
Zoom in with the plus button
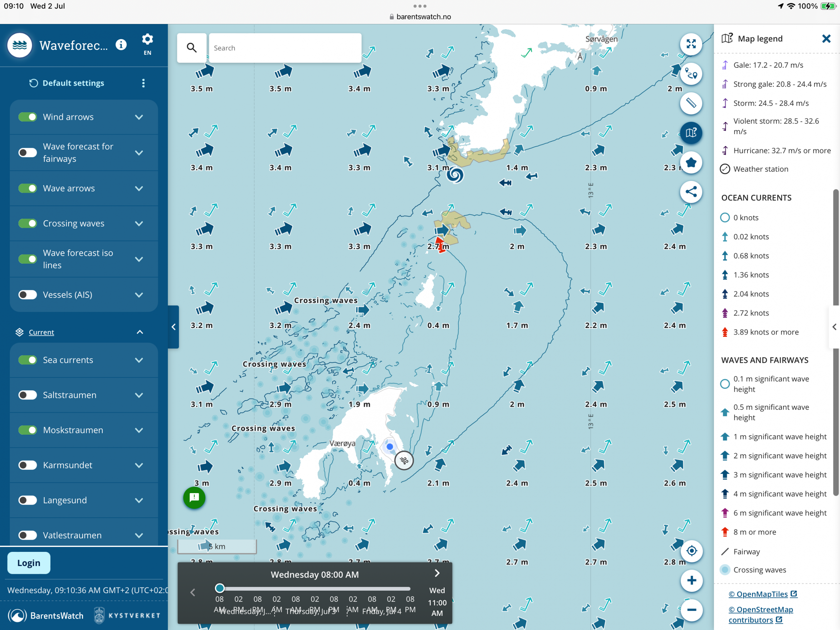pos(691,580)
